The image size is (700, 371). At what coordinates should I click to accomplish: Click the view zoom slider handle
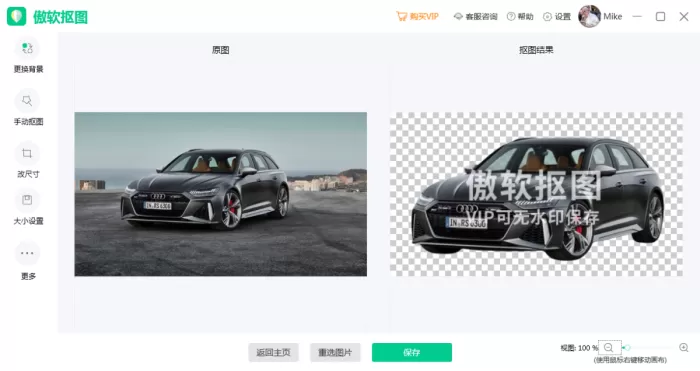(x=627, y=348)
